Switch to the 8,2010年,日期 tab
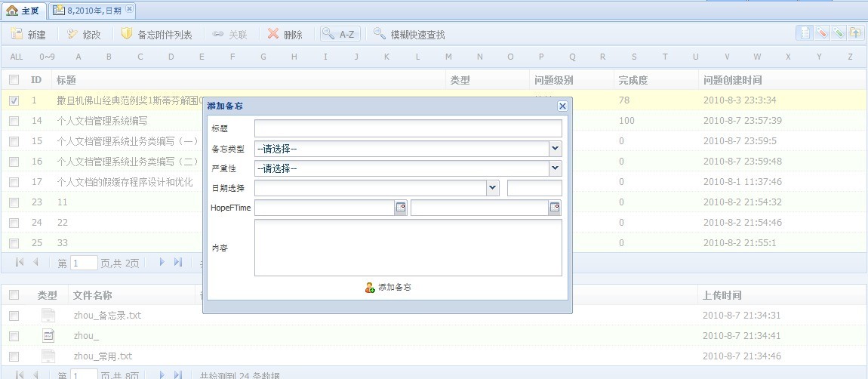The height and width of the screenshot is (379, 868). 91,10
